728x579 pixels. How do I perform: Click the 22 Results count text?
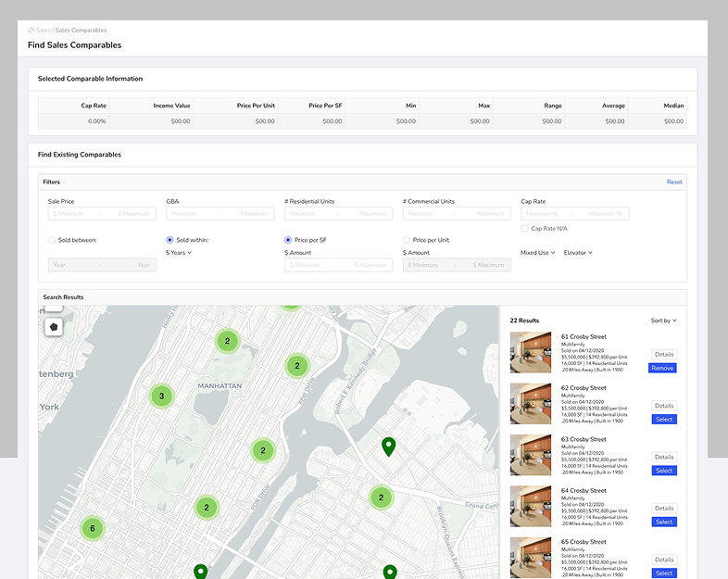[x=524, y=321]
